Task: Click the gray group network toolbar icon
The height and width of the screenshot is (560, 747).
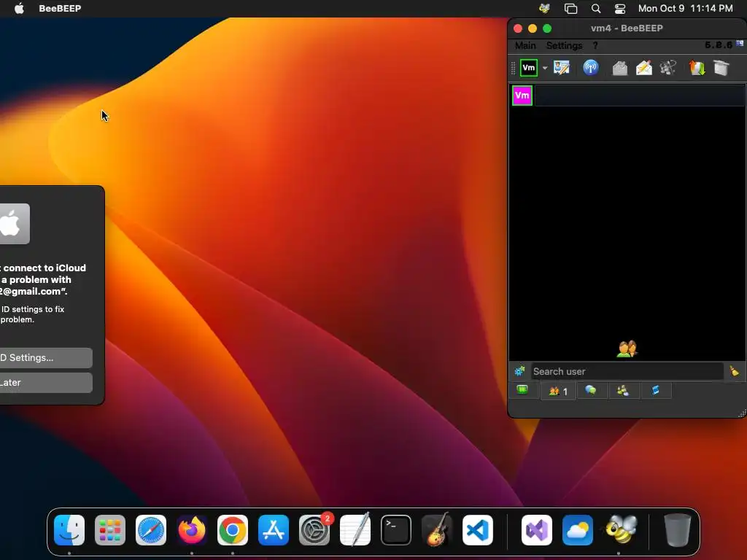Action: tap(668, 68)
